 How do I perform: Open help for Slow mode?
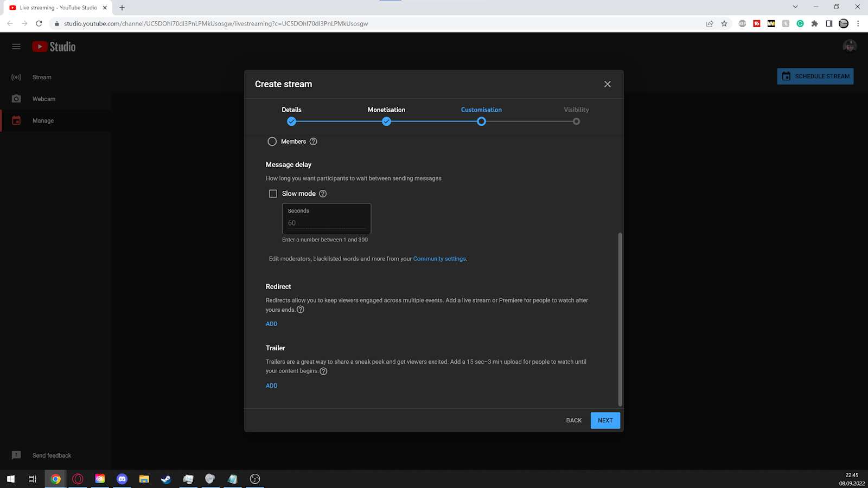(x=323, y=194)
